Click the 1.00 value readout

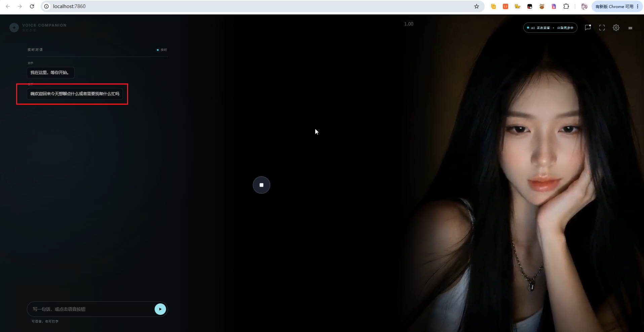[409, 24]
